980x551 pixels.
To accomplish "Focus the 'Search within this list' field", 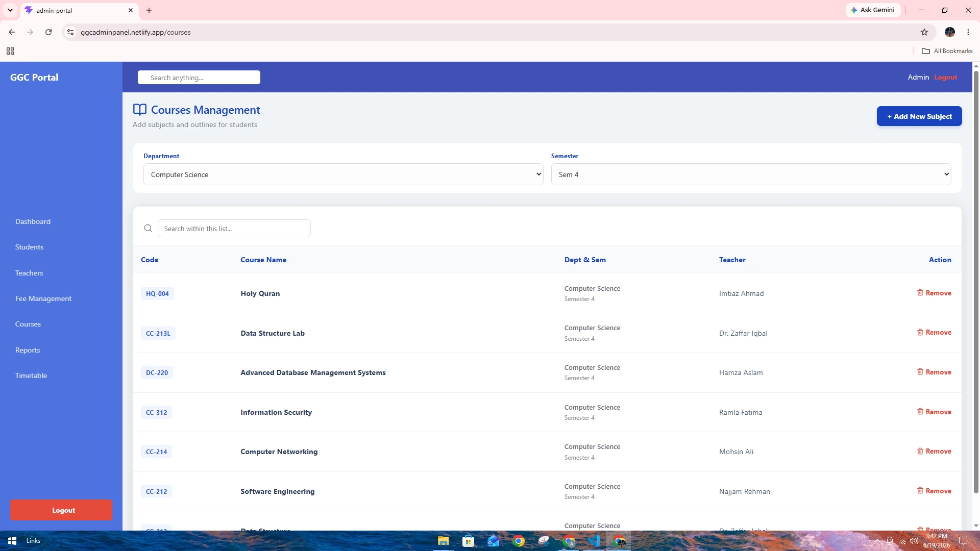I will click(x=234, y=229).
